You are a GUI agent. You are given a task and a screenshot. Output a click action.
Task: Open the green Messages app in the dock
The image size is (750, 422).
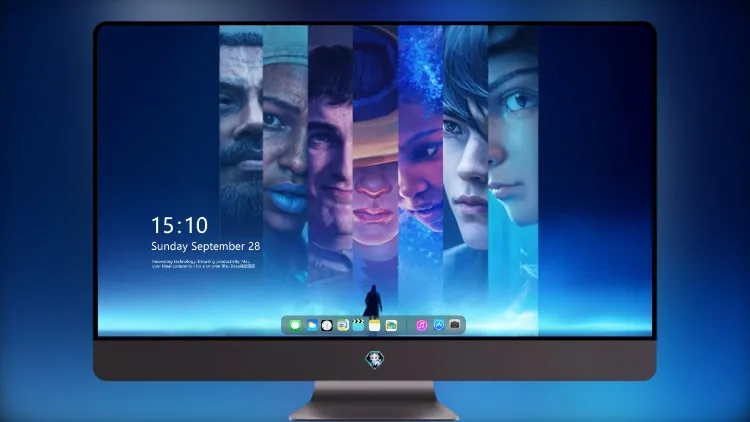click(x=295, y=325)
